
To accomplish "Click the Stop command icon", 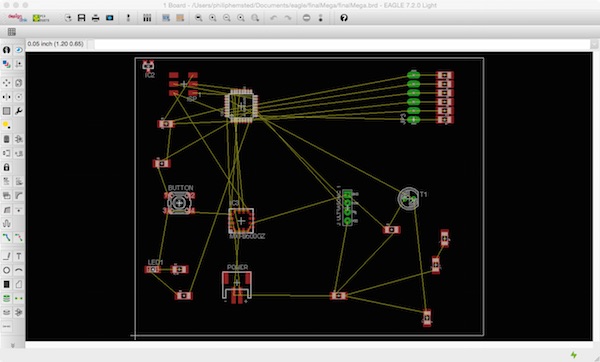I will pos(306,18).
